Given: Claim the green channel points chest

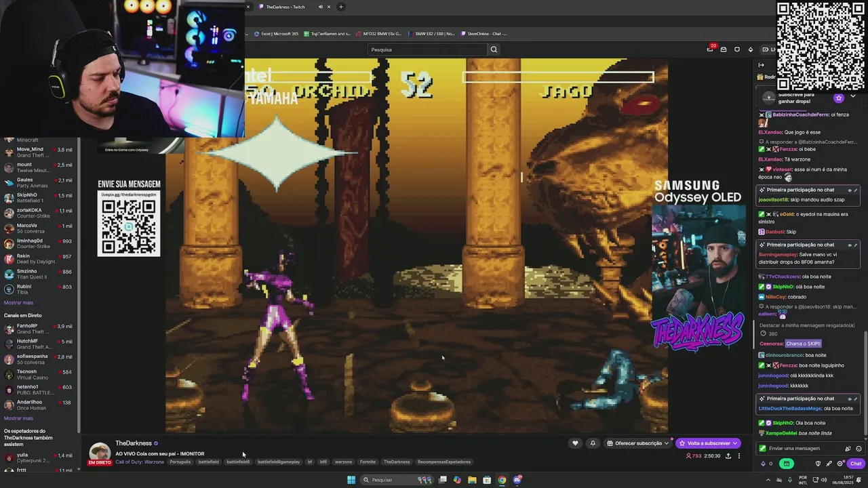Looking at the screenshot, I should pyautogui.click(x=787, y=464).
